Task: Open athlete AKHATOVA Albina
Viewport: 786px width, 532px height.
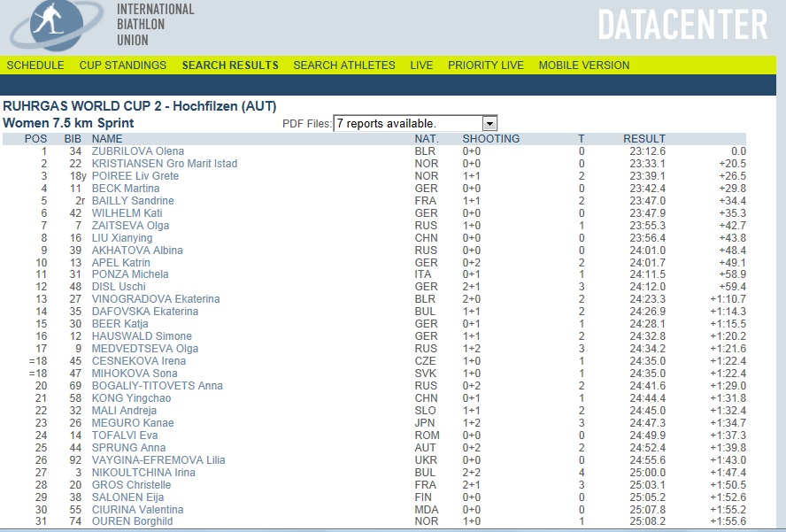Action: click(137, 251)
